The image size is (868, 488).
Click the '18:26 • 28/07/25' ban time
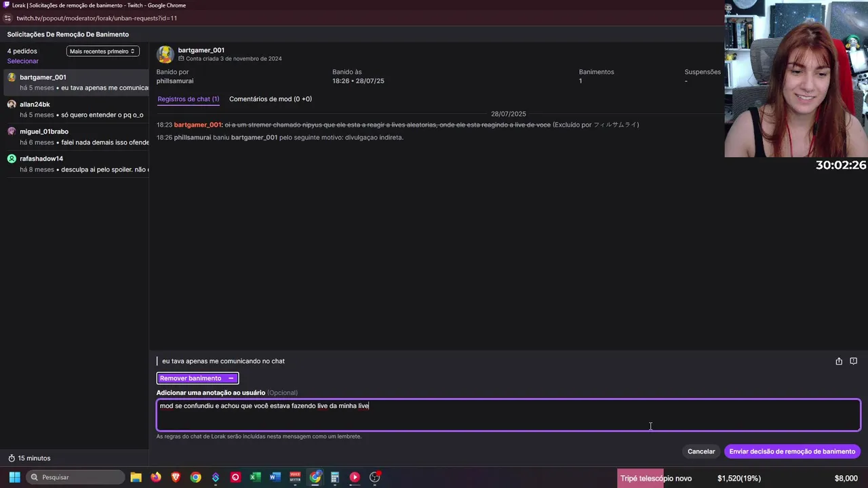(x=358, y=81)
